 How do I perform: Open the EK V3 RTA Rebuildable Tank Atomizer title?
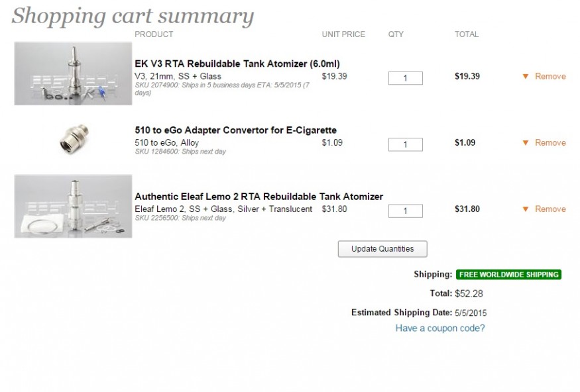tap(237, 64)
